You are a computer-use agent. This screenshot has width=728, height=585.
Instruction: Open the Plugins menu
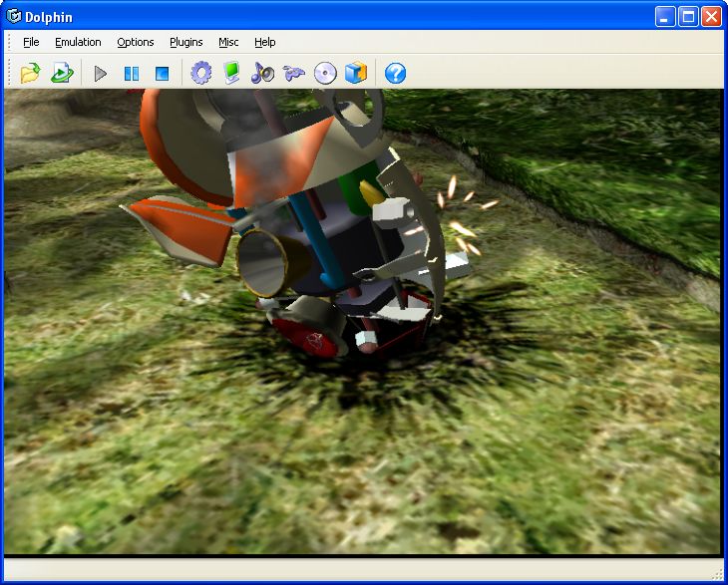pyautogui.click(x=186, y=42)
